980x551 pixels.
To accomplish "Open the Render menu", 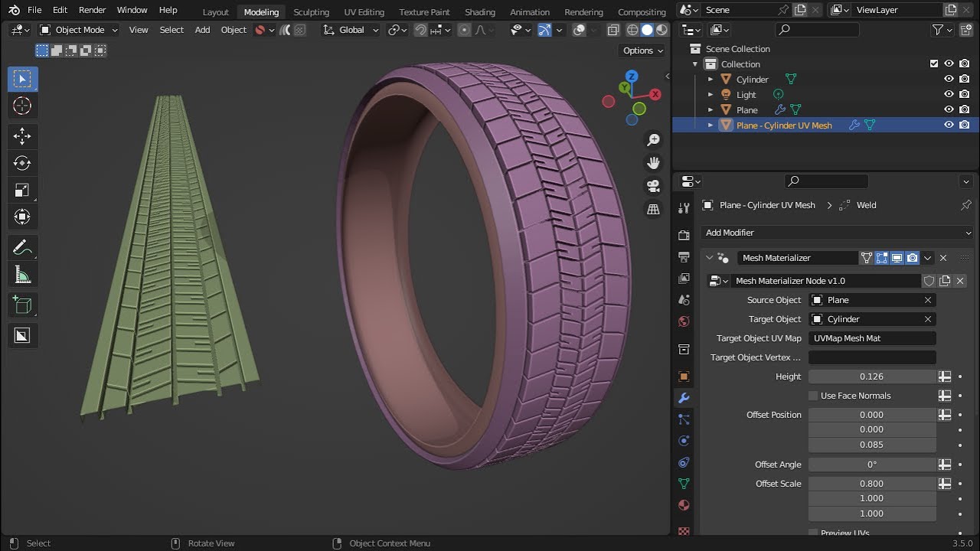I will point(92,10).
